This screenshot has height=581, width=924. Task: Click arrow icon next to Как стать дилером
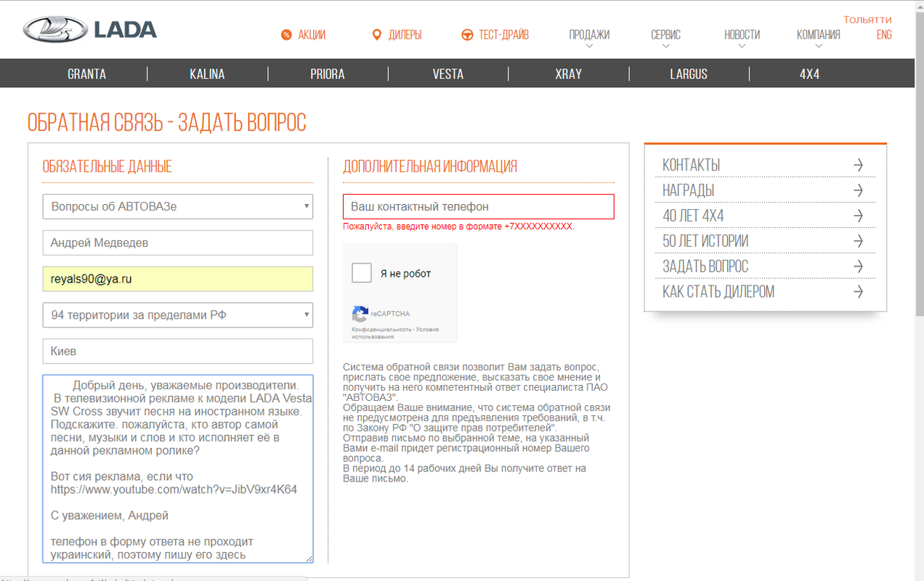point(858,292)
